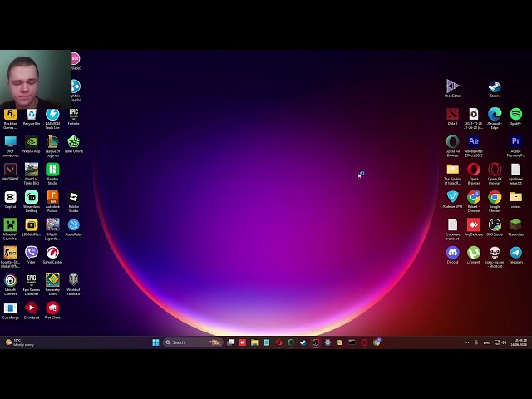Open the Opera GX Browser desktop icon
Image resolution: width=532 pixels, height=399 pixels.
pos(495,174)
